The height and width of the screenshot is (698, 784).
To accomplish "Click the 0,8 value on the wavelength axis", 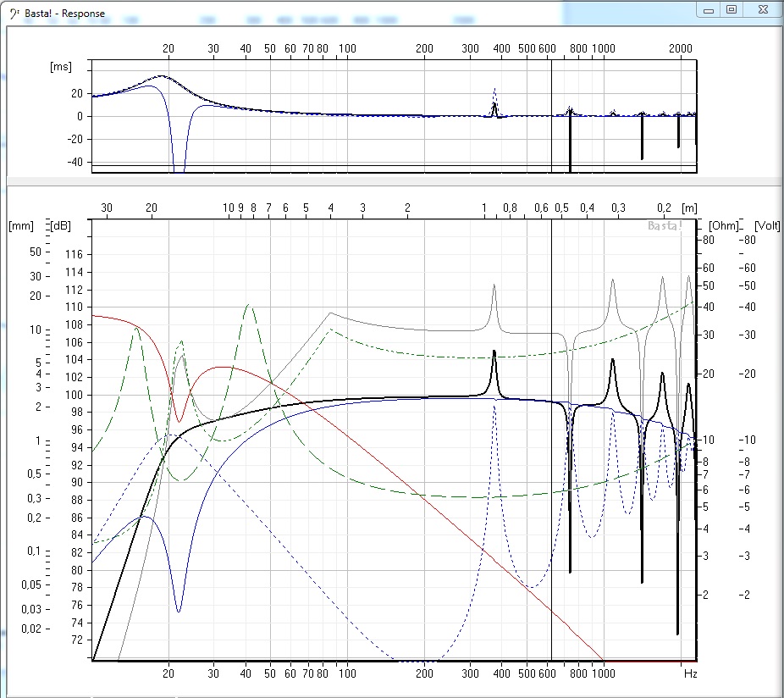I will [x=510, y=208].
